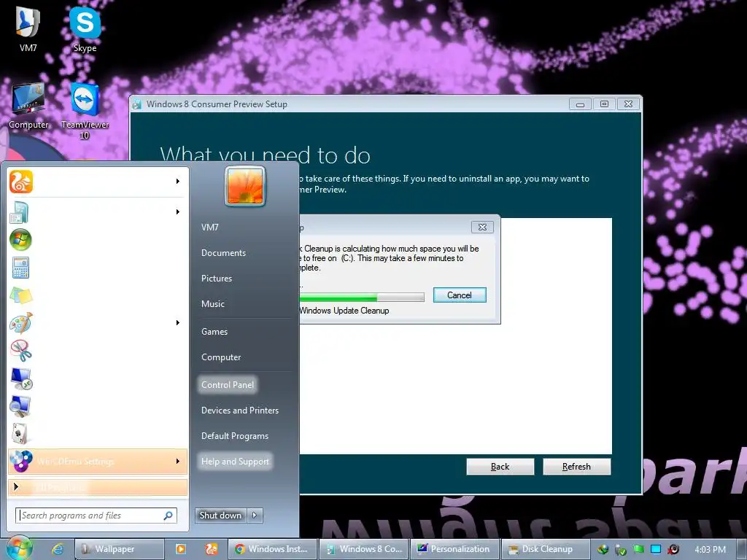
Task: Click the safely remove hardware tray icon
Action: [621, 550]
